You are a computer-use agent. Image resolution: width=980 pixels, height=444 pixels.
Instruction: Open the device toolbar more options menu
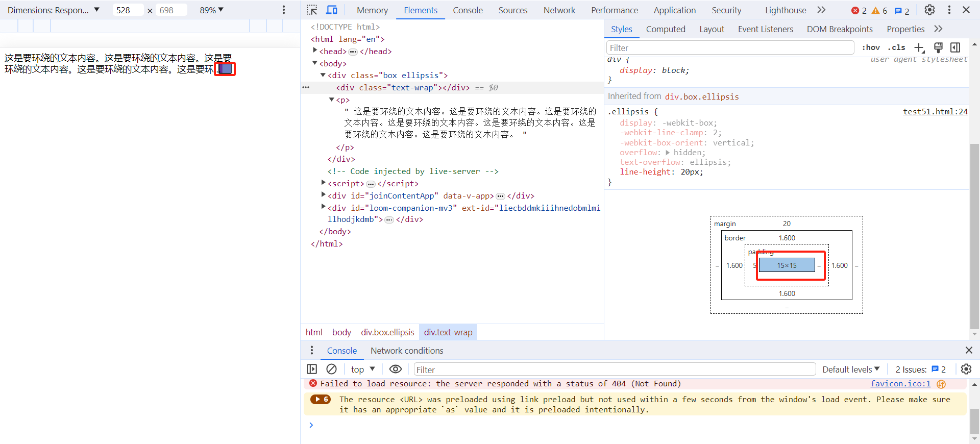click(x=284, y=10)
